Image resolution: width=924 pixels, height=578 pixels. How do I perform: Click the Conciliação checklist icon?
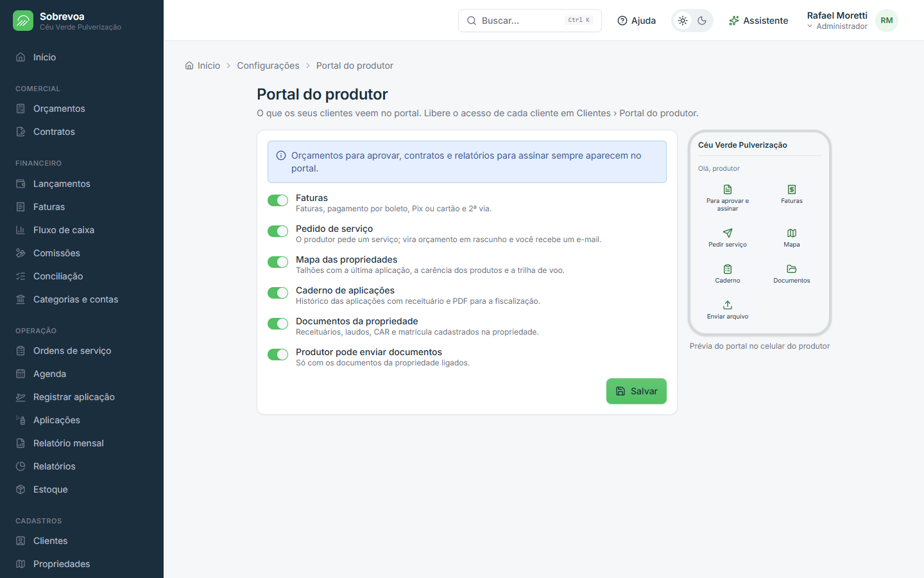pos(21,276)
